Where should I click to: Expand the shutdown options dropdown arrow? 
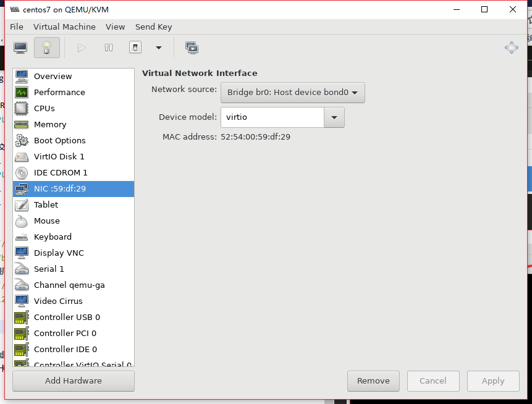(x=159, y=48)
